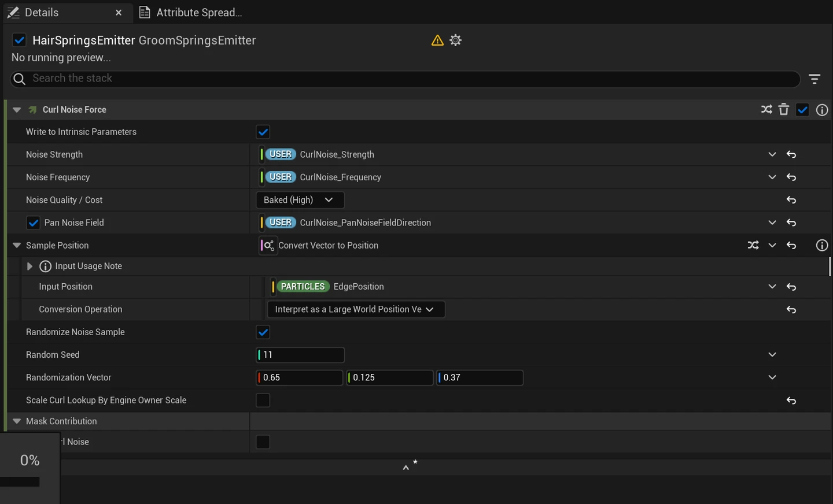Show info for Curl Noise Force module

click(822, 110)
